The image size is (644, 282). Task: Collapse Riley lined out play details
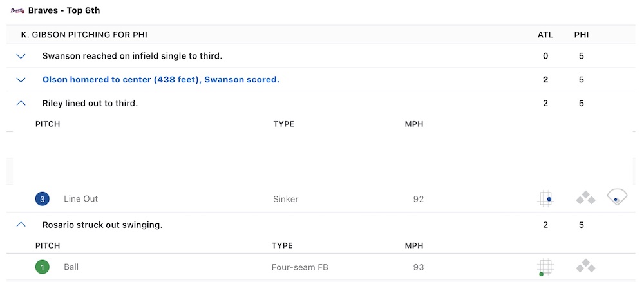click(21, 104)
